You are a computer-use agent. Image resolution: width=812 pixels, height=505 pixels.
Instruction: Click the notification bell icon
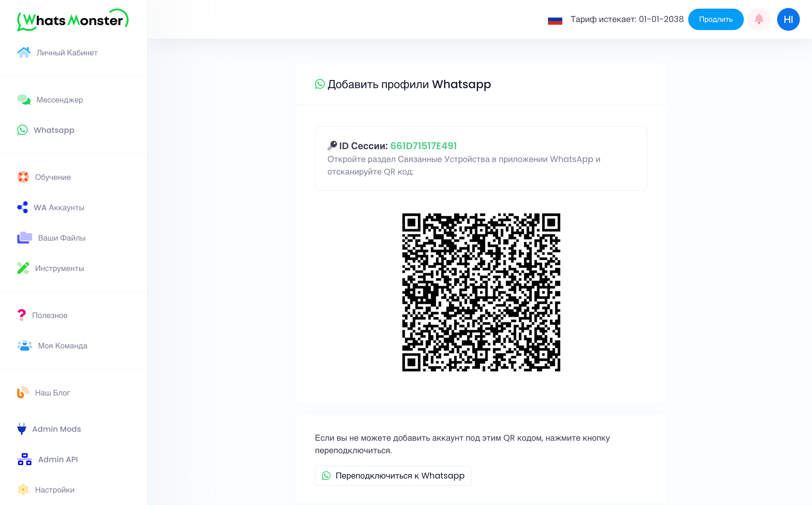point(759,19)
